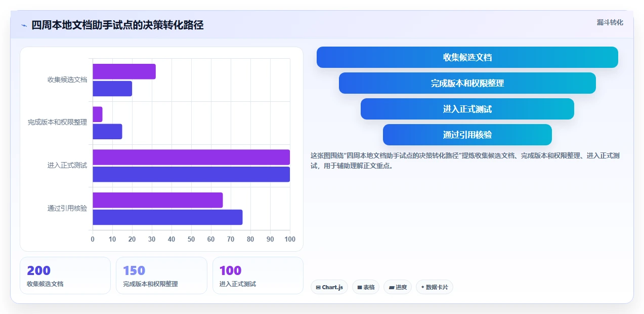Image resolution: width=644 pixels, height=314 pixels.
Task: Click purple bar for 完成版本和权限整理
Action: pos(98,114)
